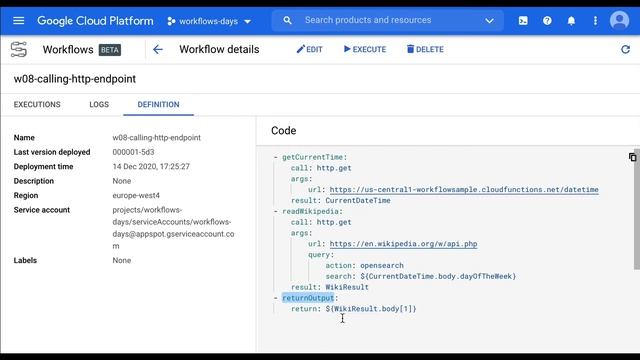Click the 'result: CurrentDateTime' code line
The height and width of the screenshot is (360, 640).
coord(341,200)
